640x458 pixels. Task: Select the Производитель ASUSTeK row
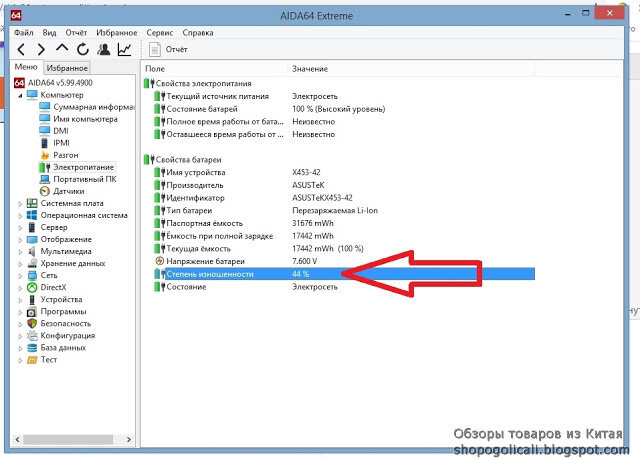coord(344,185)
